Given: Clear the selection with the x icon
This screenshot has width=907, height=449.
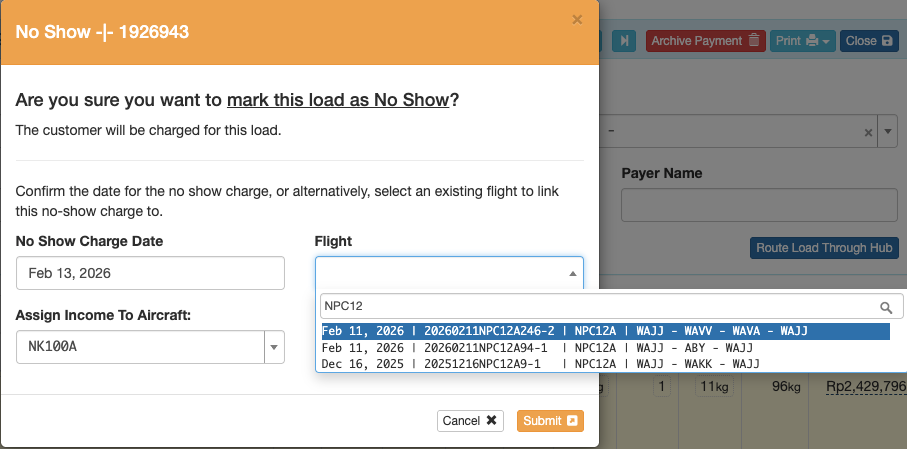Looking at the screenshot, I should pyautogui.click(x=867, y=132).
